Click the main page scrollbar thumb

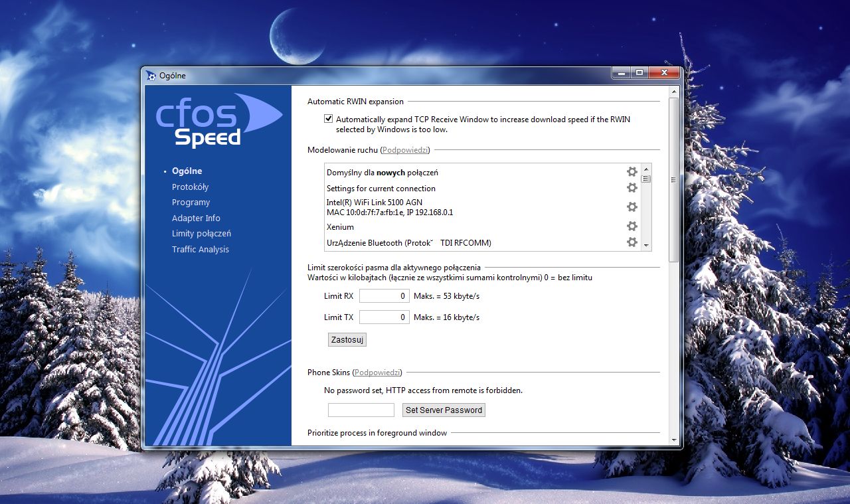(674, 179)
